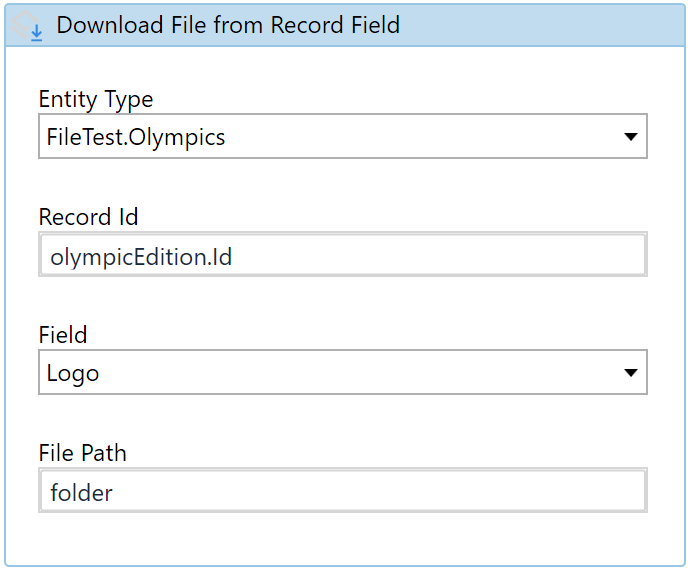Screen dimensions: 691x571
Task: Click the FileTest.Olympics selected value text
Action: pyautogui.click(x=136, y=137)
